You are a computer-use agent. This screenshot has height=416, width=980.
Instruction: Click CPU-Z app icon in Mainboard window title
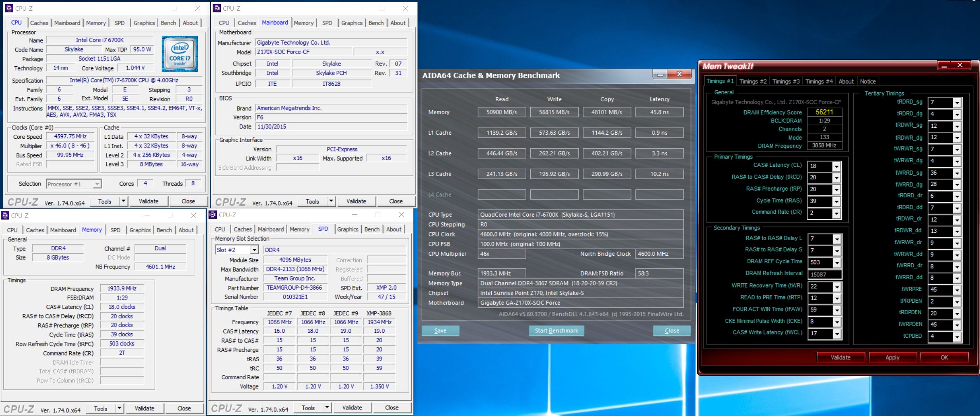(x=217, y=8)
